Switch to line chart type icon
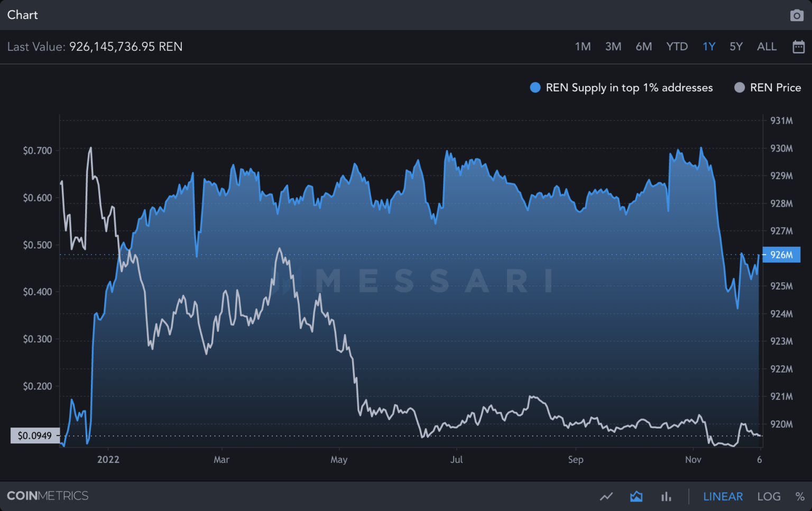The height and width of the screenshot is (511, 812). (x=606, y=496)
